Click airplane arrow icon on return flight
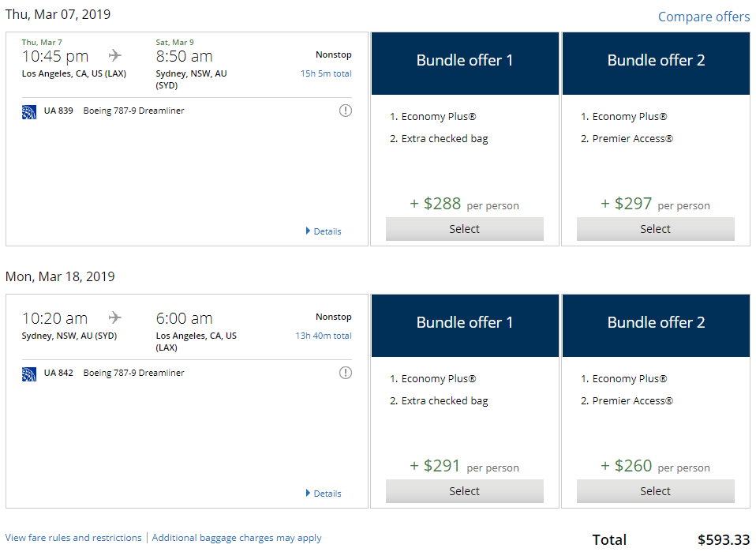Screen dimensions: 756x552 pyautogui.click(x=116, y=317)
